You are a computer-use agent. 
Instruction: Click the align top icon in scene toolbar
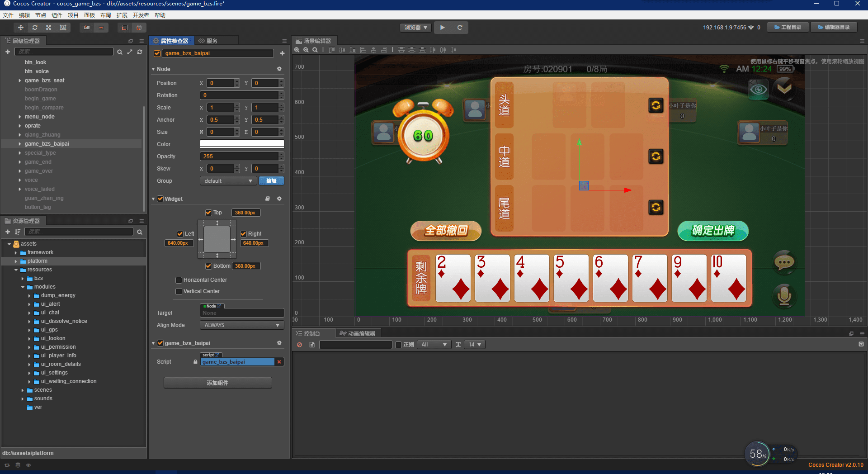click(x=332, y=50)
